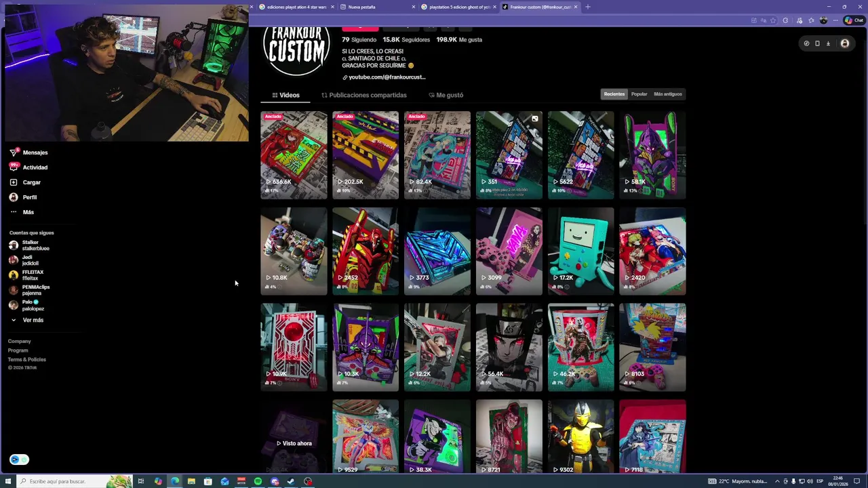
Task: Open the Visto ahora video
Action: [294, 436]
